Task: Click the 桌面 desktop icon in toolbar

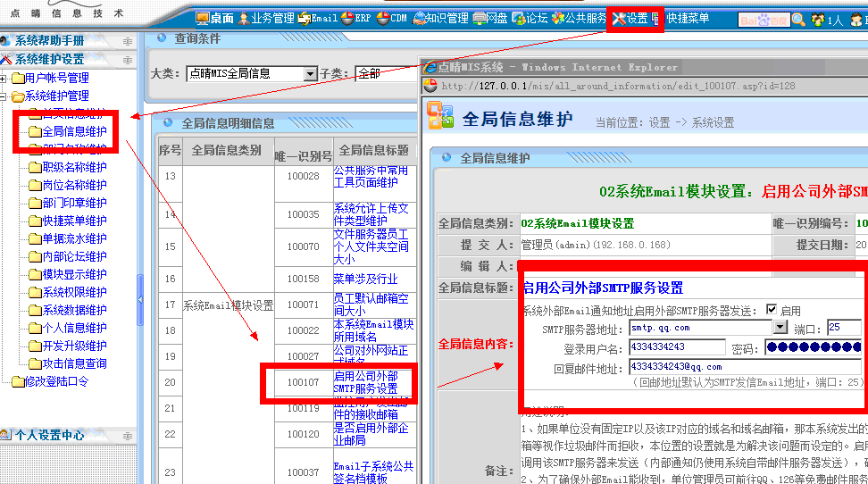Action: [214, 19]
